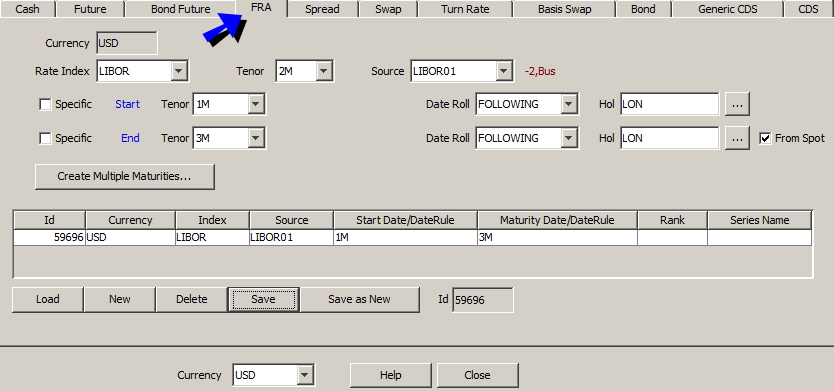Click the Load button
Image resolution: width=834 pixels, height=391 pixels.
coord(47,300)
